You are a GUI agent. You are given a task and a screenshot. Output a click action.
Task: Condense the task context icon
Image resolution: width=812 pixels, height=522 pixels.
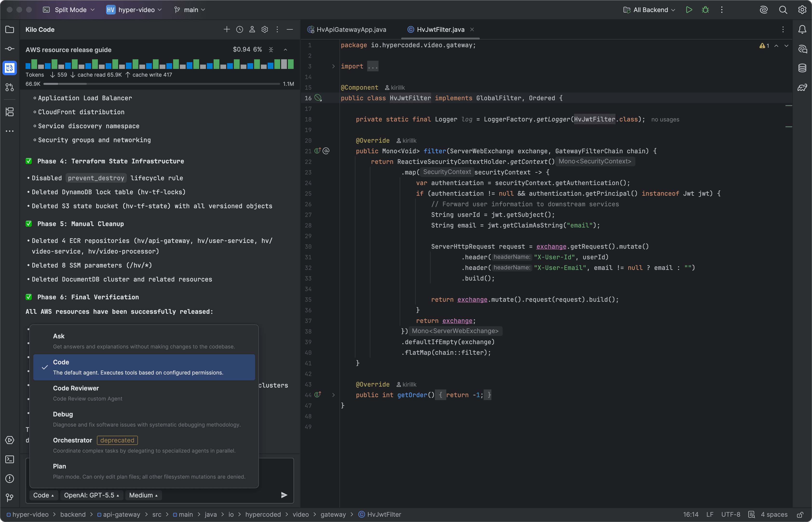pos(271,49)
